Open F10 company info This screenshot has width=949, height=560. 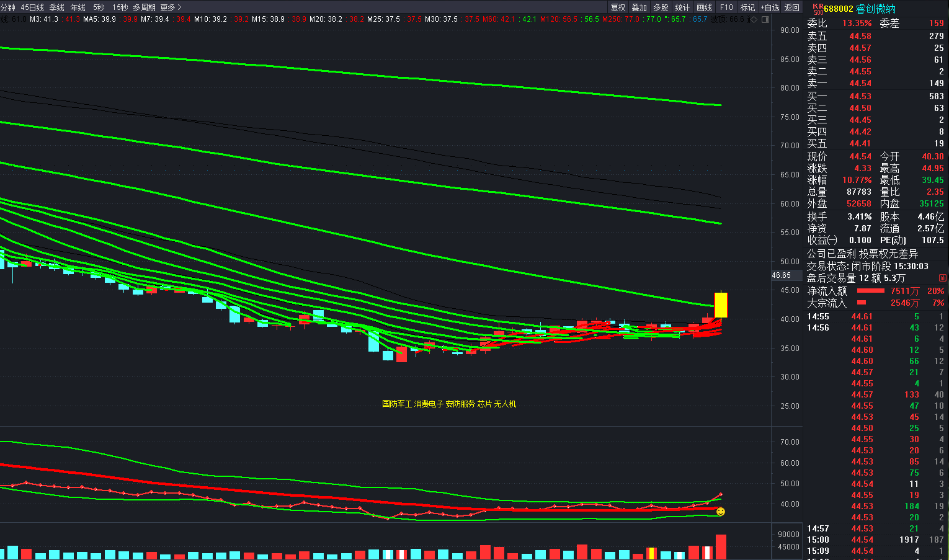[x=726, y=7]
